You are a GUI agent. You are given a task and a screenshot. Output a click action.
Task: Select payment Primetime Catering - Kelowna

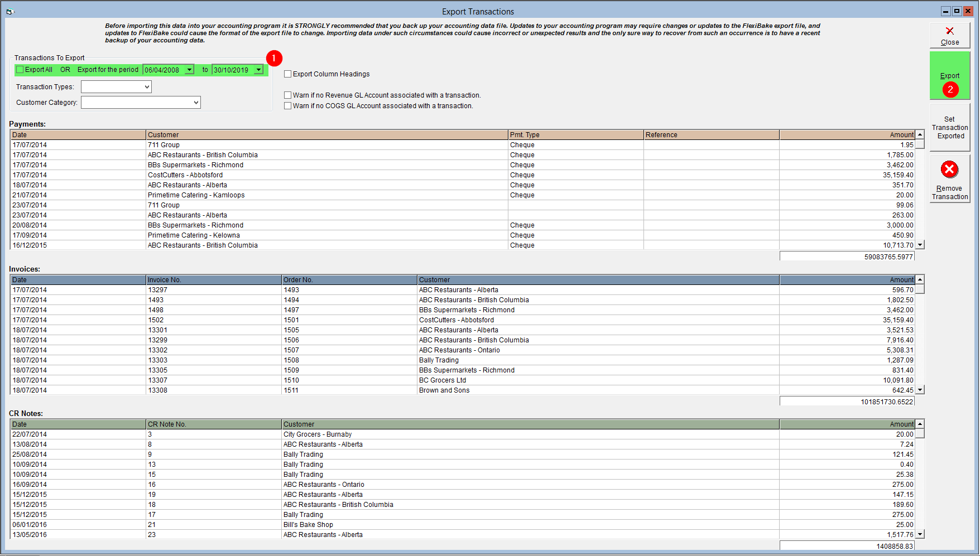463,235
